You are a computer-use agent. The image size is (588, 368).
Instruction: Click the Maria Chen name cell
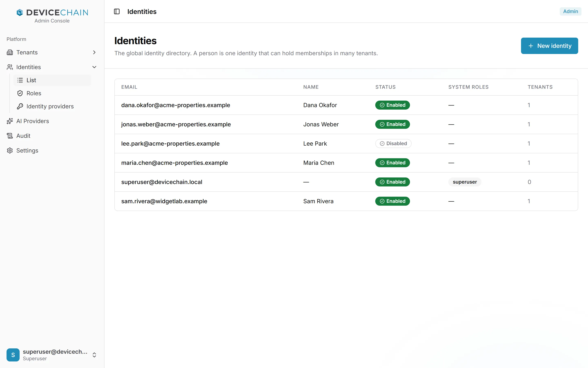tap(319, 163)
